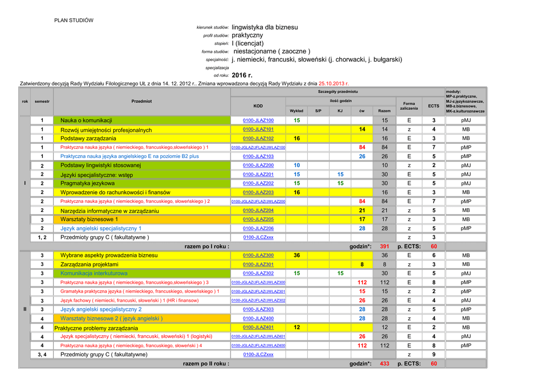This screenshot has width=554, height=392.
Task: Click the 'Zarządzania projektami' subject cell
Action: point(89,264)
